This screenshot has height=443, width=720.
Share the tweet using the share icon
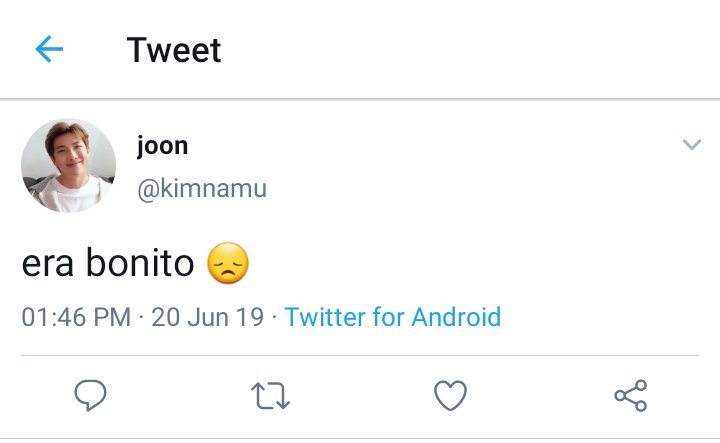click(x=630, y=396)
